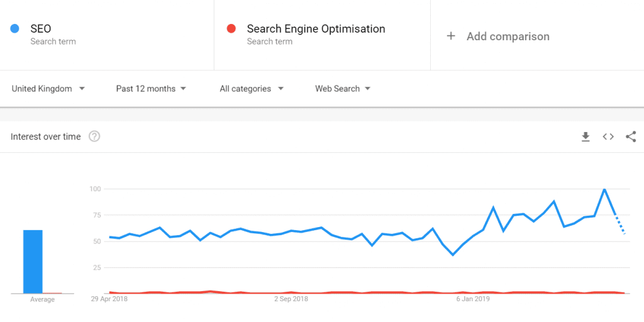
Task: Download the interest over time data
Action: tap(586, 136)
